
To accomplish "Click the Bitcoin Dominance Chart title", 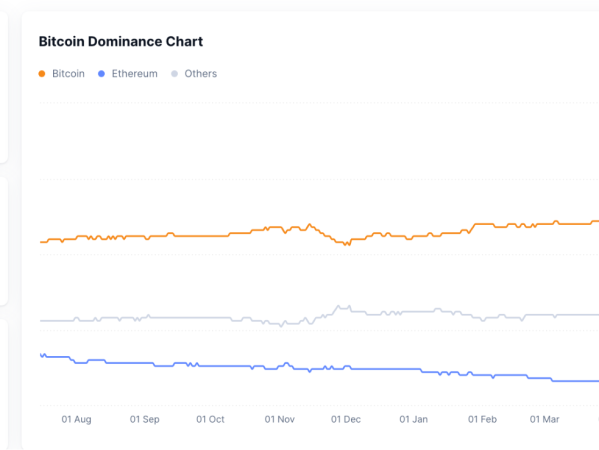I will [121, 41].
